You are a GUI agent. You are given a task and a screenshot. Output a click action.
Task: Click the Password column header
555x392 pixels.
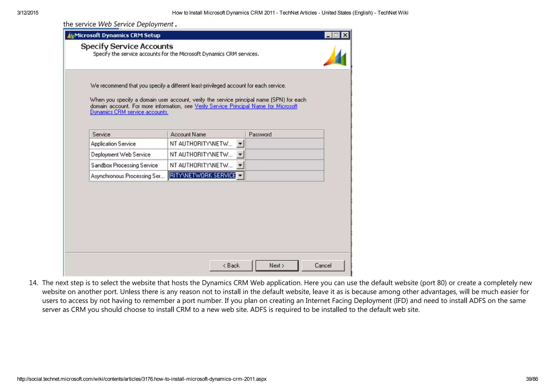point(285,135)
